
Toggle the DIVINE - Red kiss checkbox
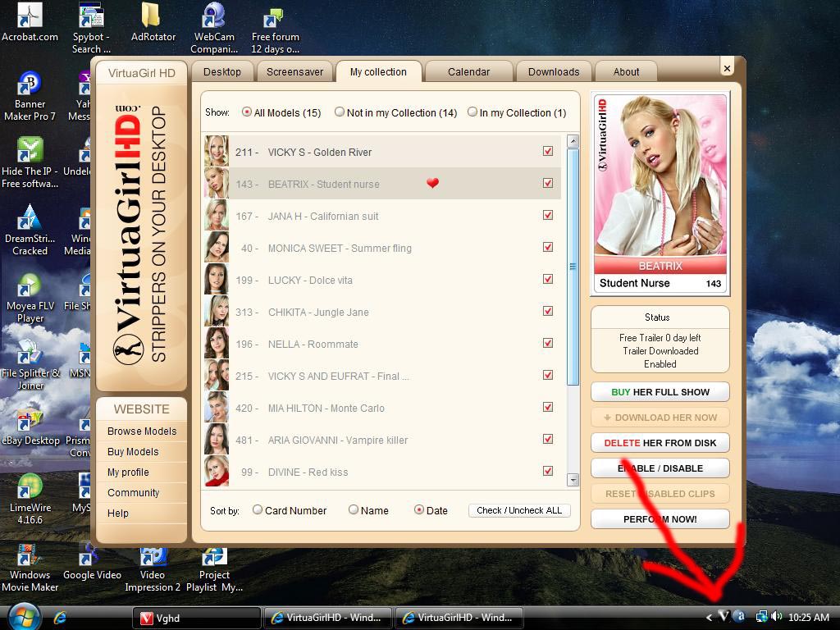click(x=547, y=471)
